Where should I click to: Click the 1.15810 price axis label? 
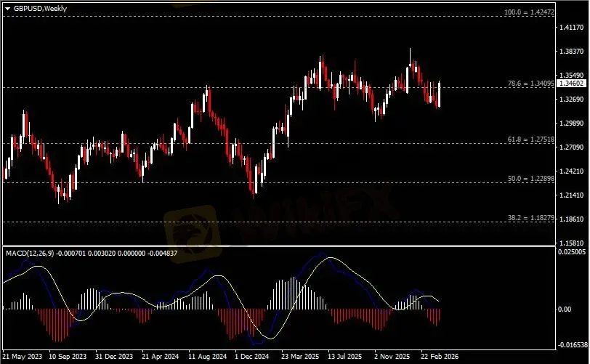[572, 242]
